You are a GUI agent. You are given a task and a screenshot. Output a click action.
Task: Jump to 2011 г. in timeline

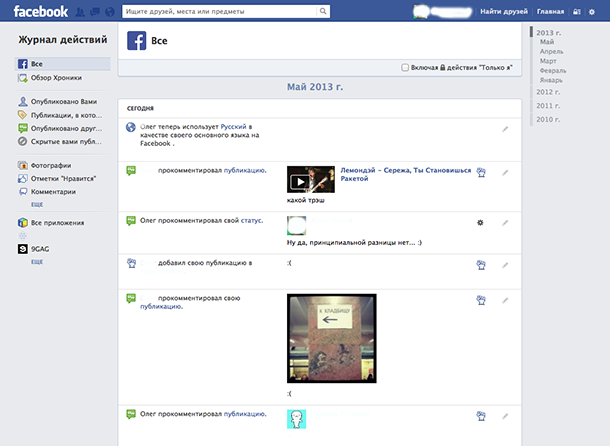tap(548, 105)
